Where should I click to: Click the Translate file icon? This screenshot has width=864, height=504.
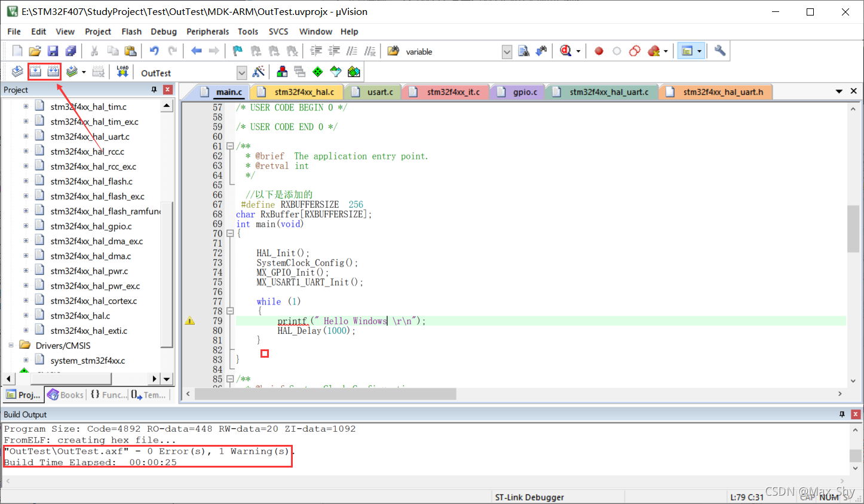17,72
